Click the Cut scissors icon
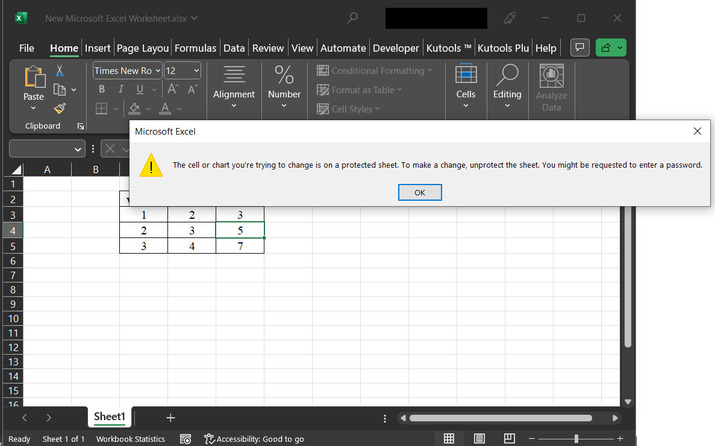 [x=60, y=71]
